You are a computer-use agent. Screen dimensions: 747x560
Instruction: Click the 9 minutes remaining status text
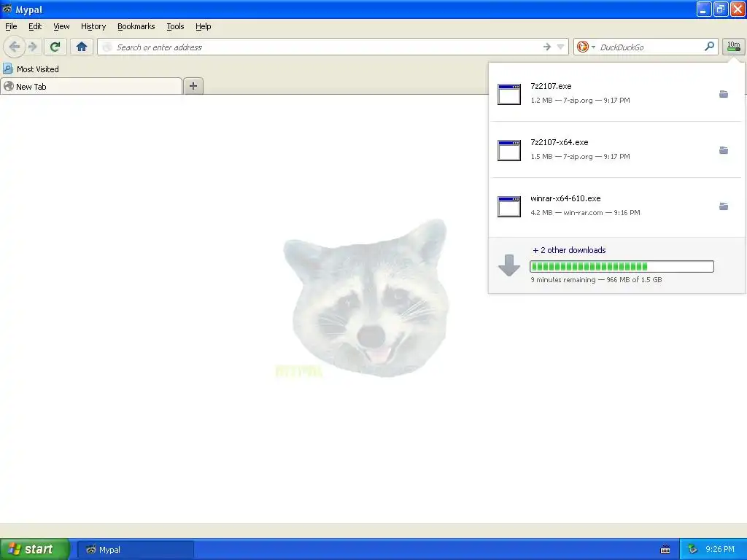pyautogui.click(x=596, y=279)
